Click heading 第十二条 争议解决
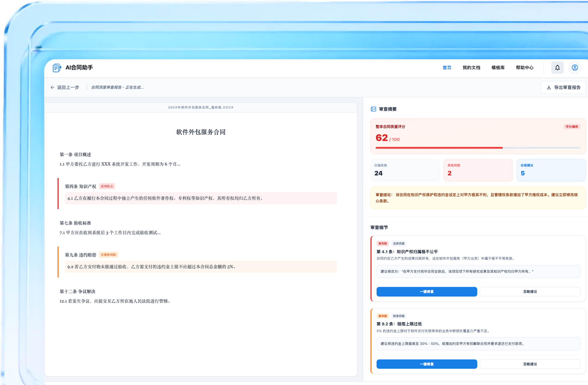The image size is (588, 385). [x=77, y=292]
